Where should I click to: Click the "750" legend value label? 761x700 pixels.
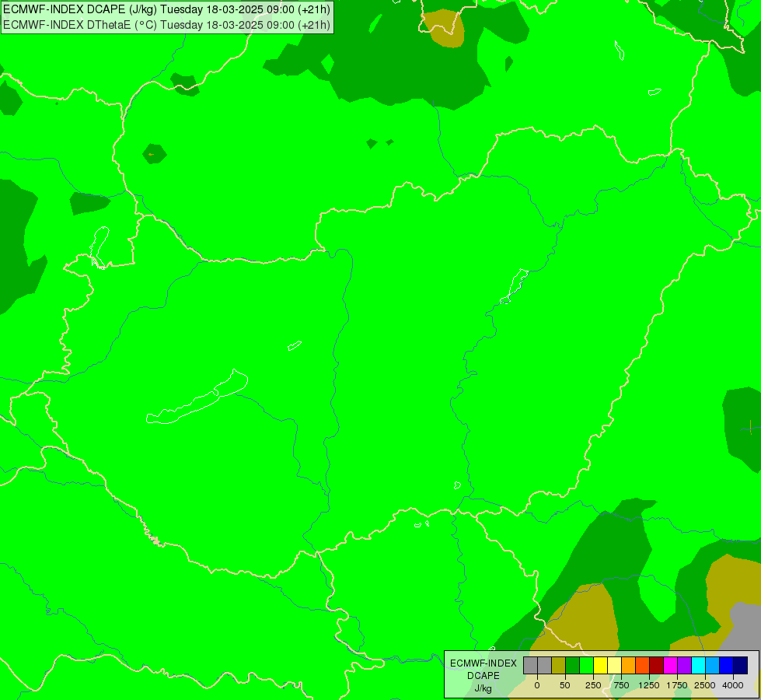(621, 685)
